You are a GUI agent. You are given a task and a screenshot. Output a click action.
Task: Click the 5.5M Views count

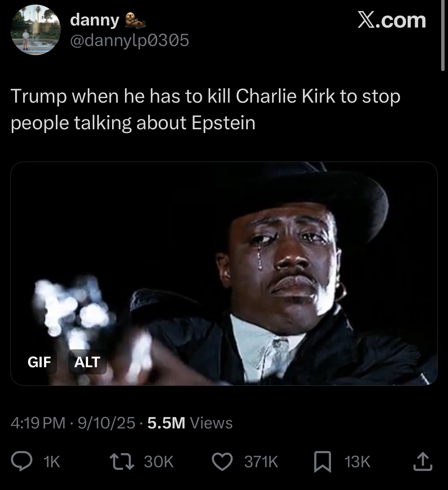point(190,423)
